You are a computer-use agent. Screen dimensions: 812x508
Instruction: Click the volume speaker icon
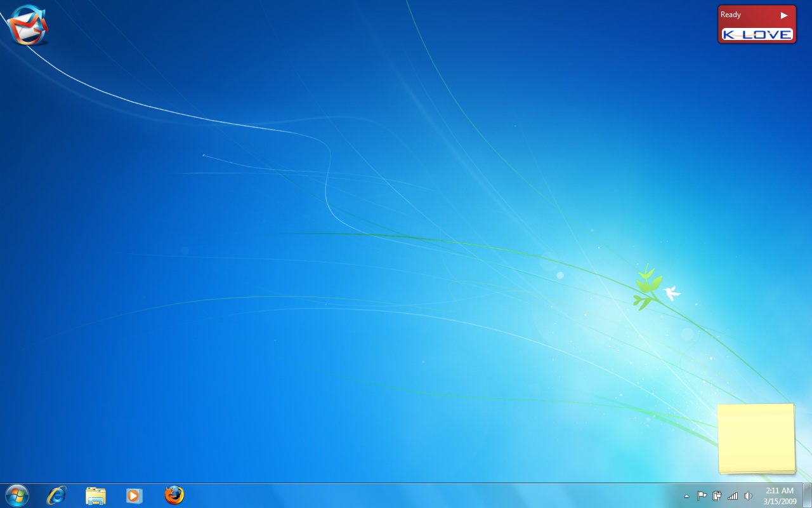point(748,496)
